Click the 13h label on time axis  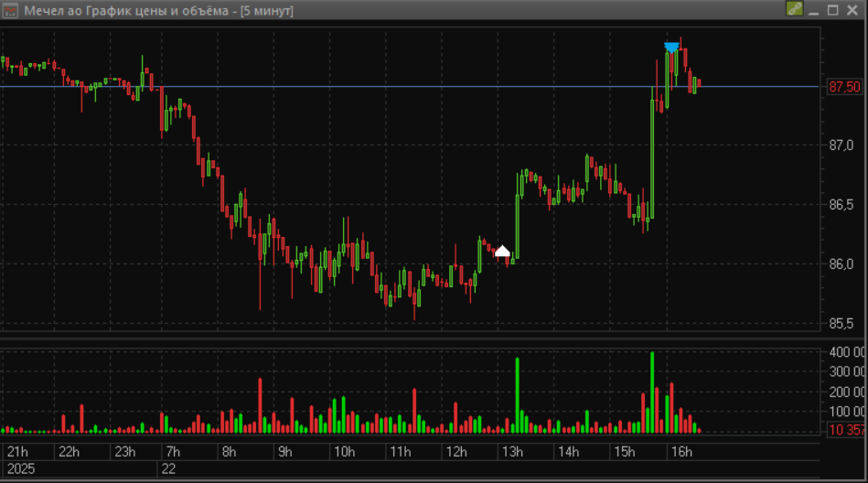pos(512,452)
